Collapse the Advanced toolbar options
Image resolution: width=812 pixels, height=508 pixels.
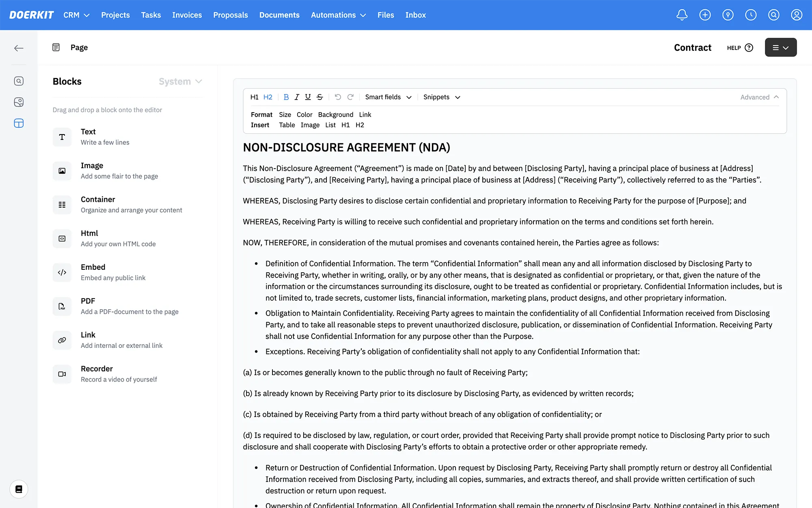click(x=759, y=97)
